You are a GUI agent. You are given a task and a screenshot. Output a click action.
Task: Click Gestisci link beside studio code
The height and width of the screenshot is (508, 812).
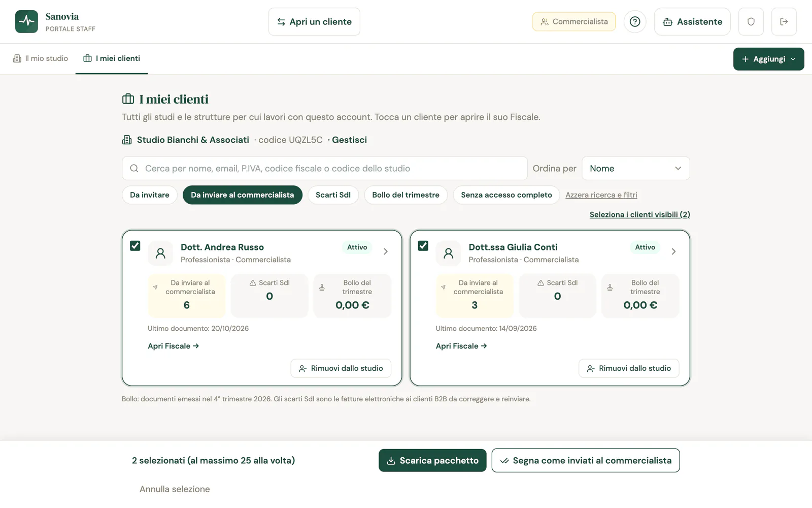pos(349,140)
